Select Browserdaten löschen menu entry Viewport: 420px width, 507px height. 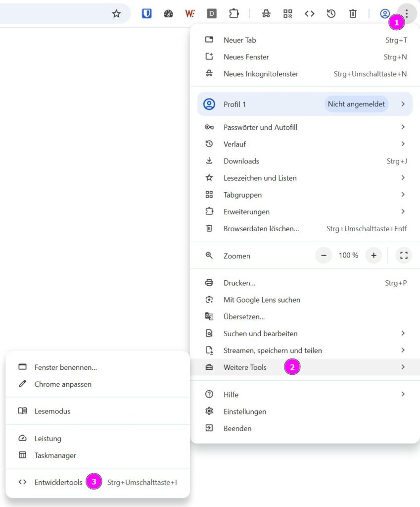[261, 228]
